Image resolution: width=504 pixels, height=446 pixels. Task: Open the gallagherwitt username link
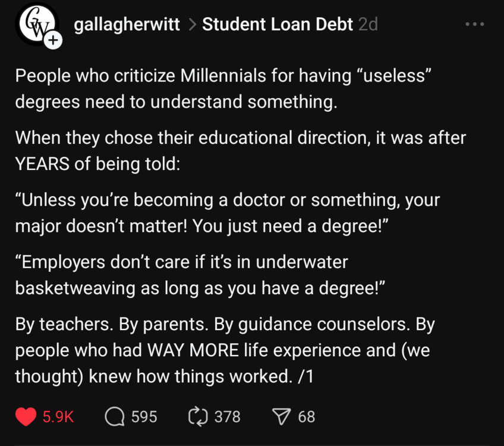[127, 24]
